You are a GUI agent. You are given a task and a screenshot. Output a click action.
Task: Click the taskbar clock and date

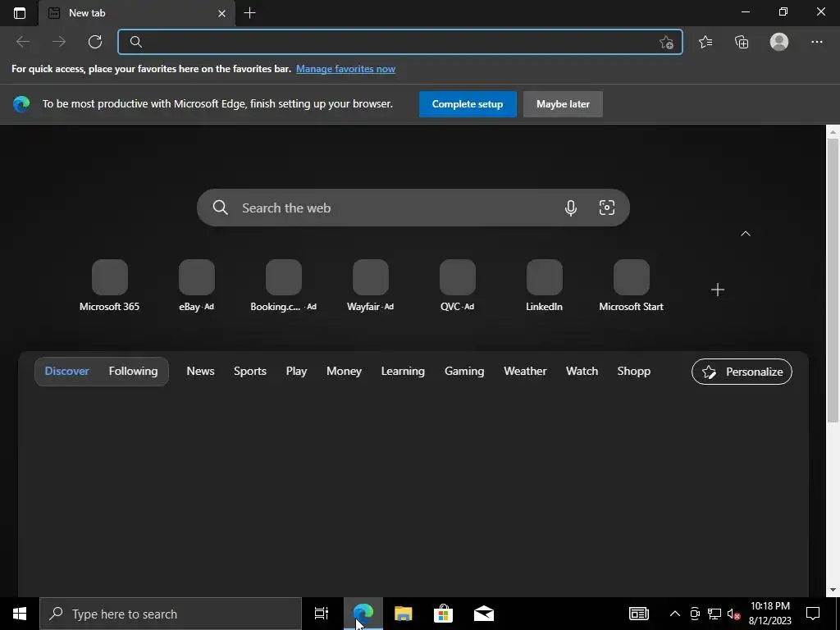click(x=769, y=614)
